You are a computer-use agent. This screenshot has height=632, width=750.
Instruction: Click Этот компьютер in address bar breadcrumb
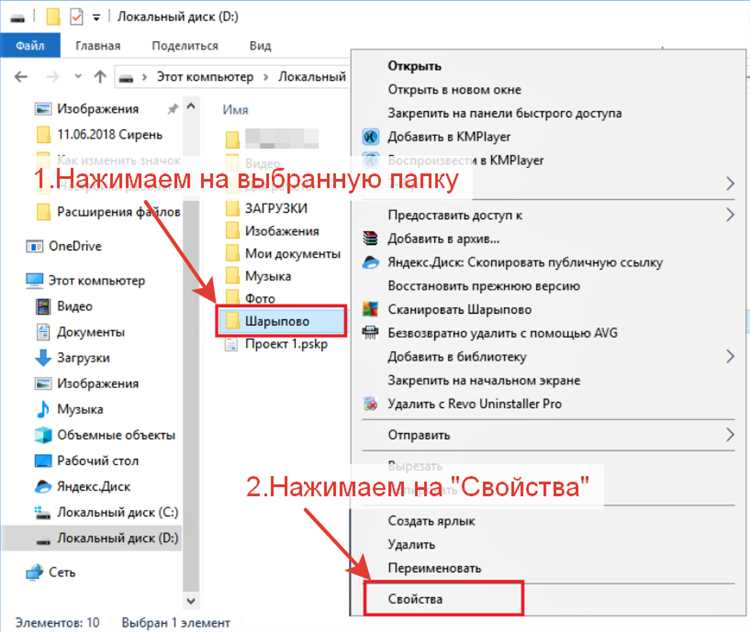205,77
